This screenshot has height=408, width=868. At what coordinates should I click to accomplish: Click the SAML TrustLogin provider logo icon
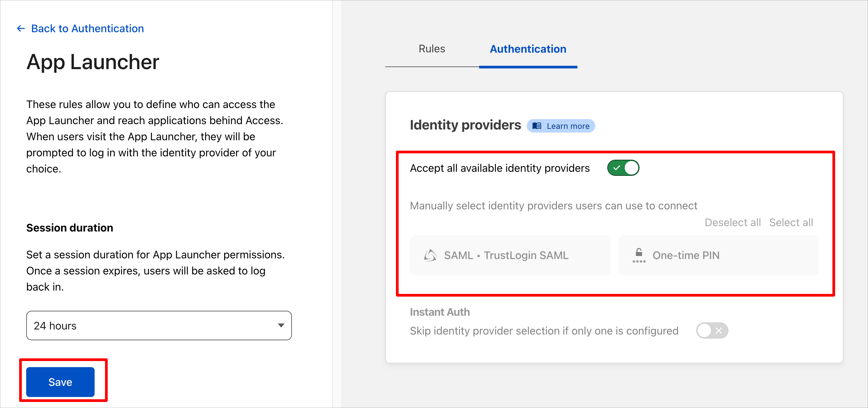pyautogui.click(x=430, y=255)
